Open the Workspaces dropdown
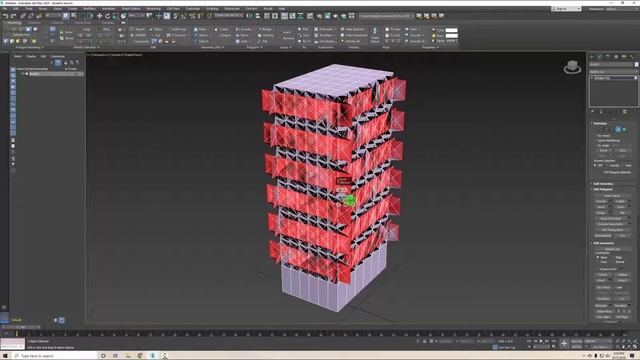Image resolution: width=640 pixels, height=360 pixels. pos(623,9)
